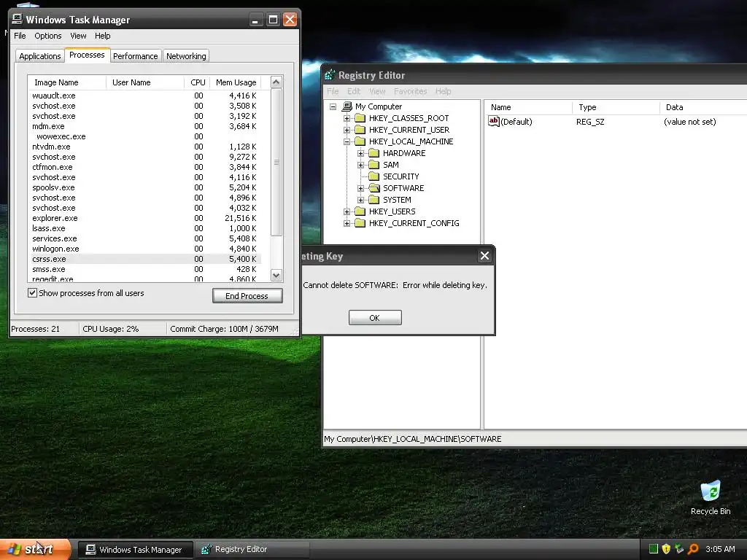The width and height of the screenshot is (747, 560).
Task: Open the Task Manager File menu
Action: [20, 36]
